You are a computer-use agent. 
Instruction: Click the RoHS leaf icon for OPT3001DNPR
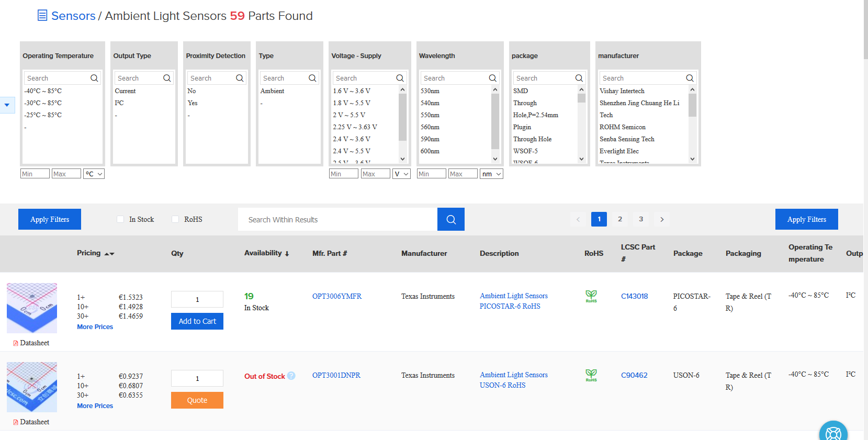(x=591, y=376)
